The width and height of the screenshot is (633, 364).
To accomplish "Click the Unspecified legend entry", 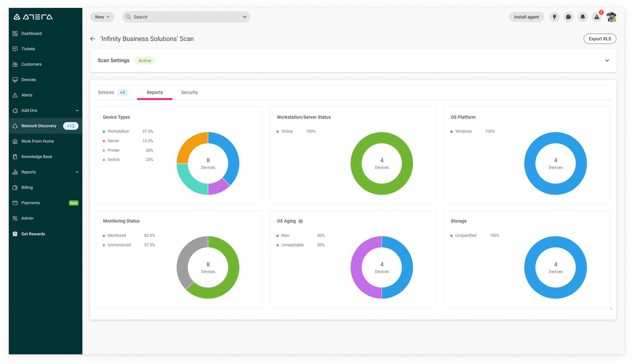I will 475,235.
